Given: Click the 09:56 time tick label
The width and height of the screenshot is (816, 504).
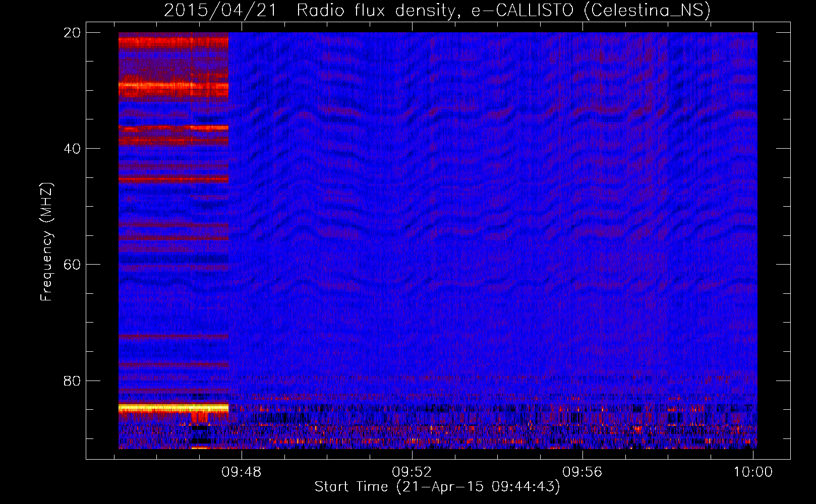Looking at the screenshot, I should (x=582, y=472).
